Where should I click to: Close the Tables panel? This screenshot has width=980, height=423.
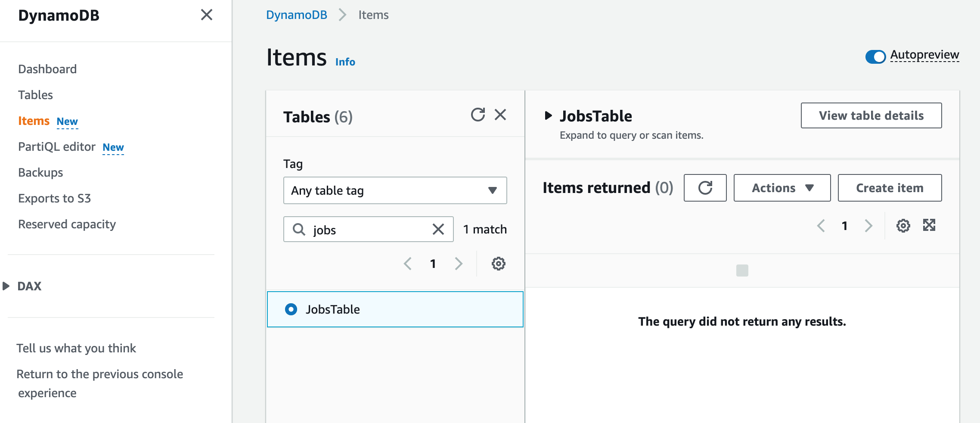500,115
